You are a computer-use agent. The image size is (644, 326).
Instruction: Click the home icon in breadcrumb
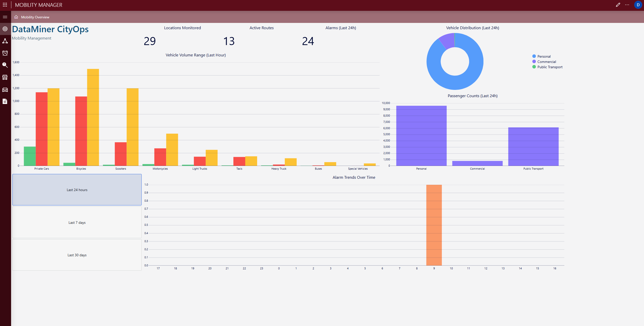(16, 17)
